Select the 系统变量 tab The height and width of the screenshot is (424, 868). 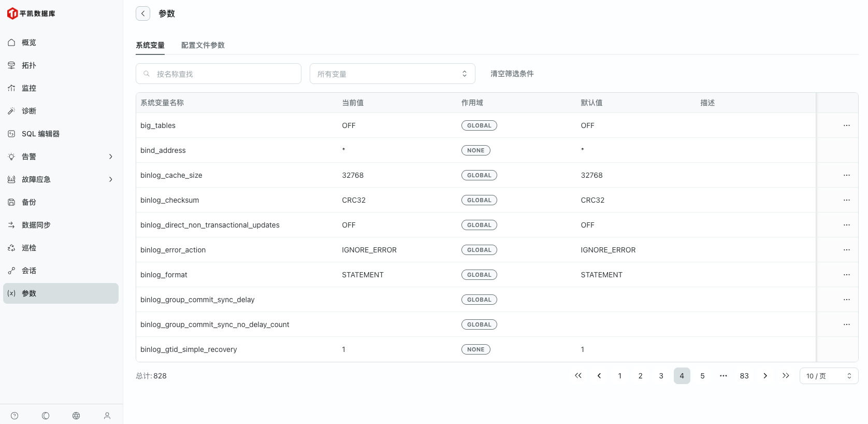(x=150, y=45)
